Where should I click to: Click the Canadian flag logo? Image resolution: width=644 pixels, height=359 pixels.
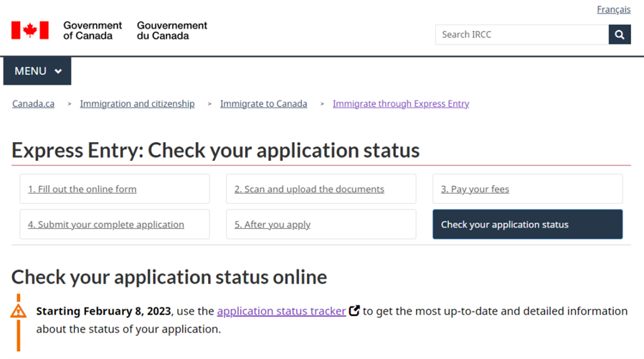[30, 30]
